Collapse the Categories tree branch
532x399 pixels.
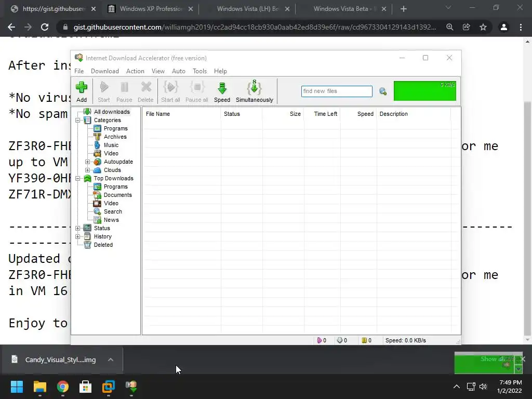pos(78,120)
